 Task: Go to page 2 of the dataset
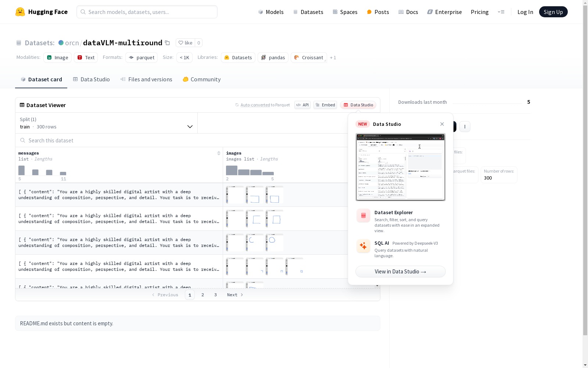click(202, 295)
